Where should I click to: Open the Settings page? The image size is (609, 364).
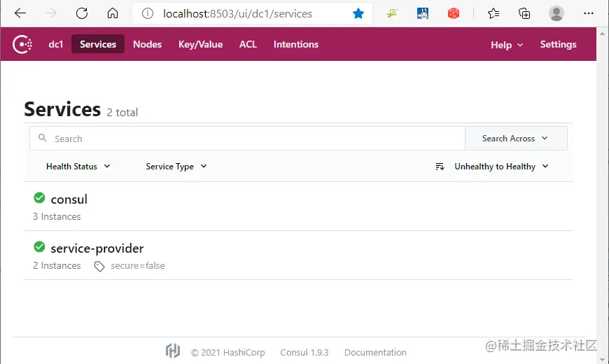pyautogui.click(x=558, y=44)
